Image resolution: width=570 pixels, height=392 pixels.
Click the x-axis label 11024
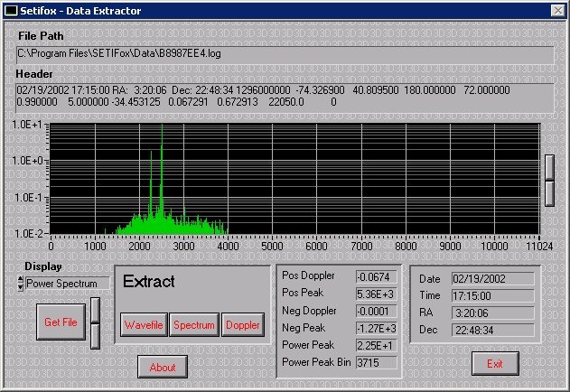[x=539, y=247]
